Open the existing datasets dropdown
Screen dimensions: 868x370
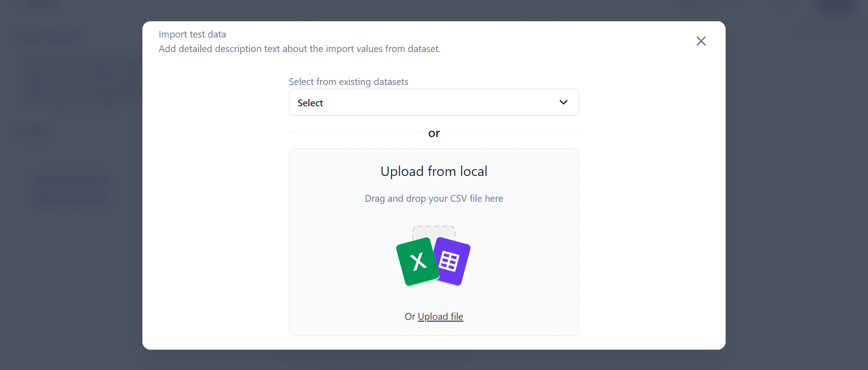433,102
